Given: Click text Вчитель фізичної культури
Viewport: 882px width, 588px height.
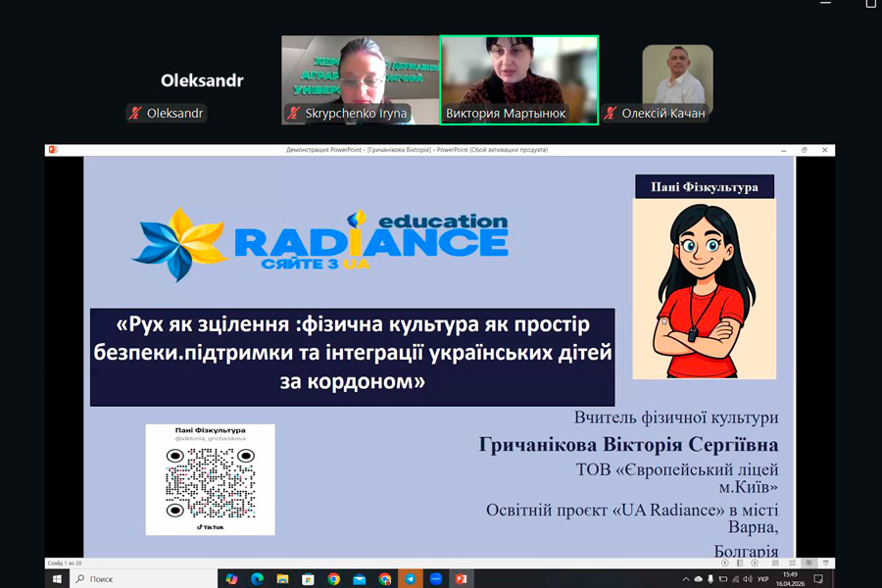Looking at the screenshot, I should (x=676, y=417).
